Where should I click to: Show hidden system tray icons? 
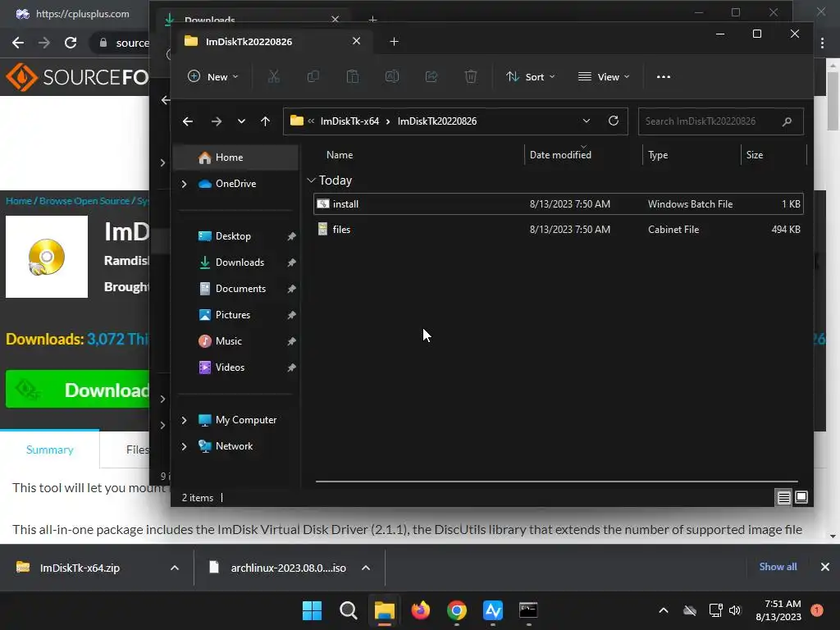663,610
